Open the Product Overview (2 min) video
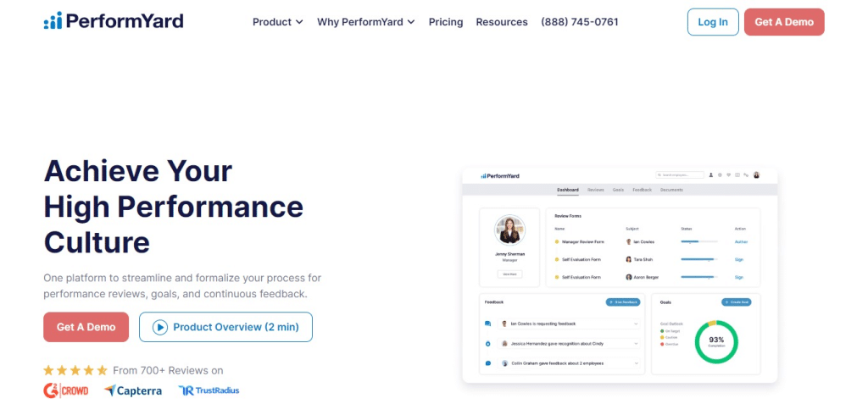868x404 pixels. coord(225,327)
